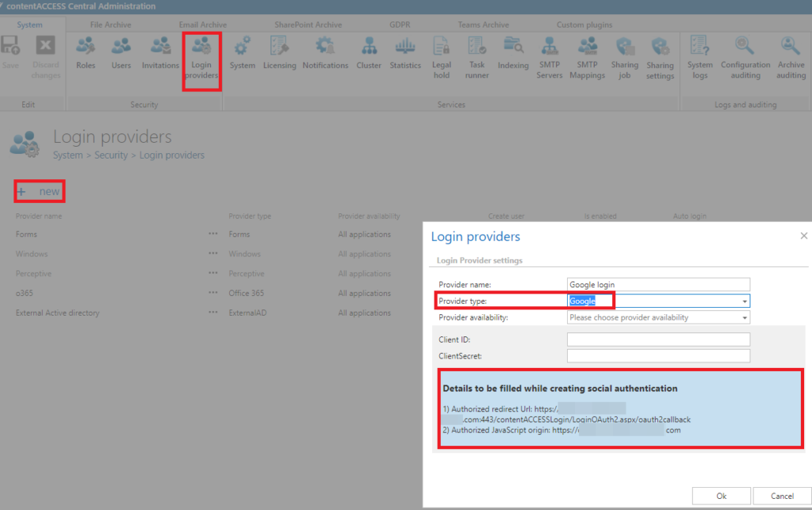View the Statistics page
This screenshot has height=510, width=812.
pos(405,53)
